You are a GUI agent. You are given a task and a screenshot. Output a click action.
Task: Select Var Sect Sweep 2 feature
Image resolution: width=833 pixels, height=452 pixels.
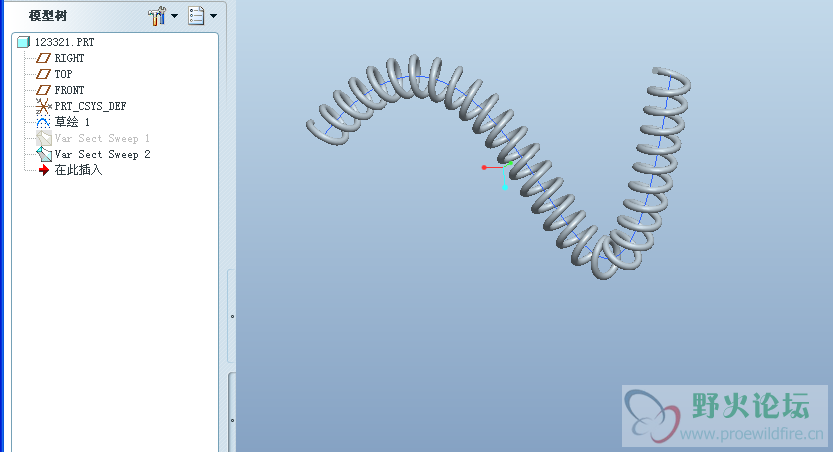pyautogui.click(x=103, y=154)
